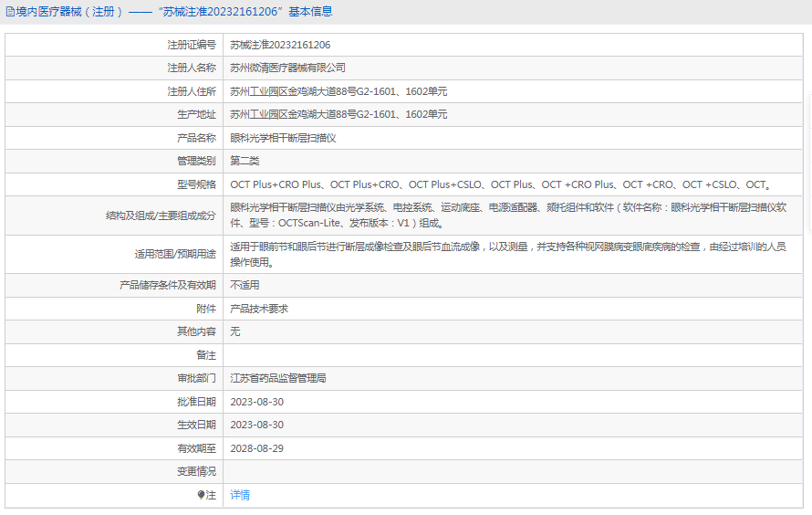This screenshot has width=812, height=515.
Task: Click the 产品名称 field label
Action: point(196,138)
